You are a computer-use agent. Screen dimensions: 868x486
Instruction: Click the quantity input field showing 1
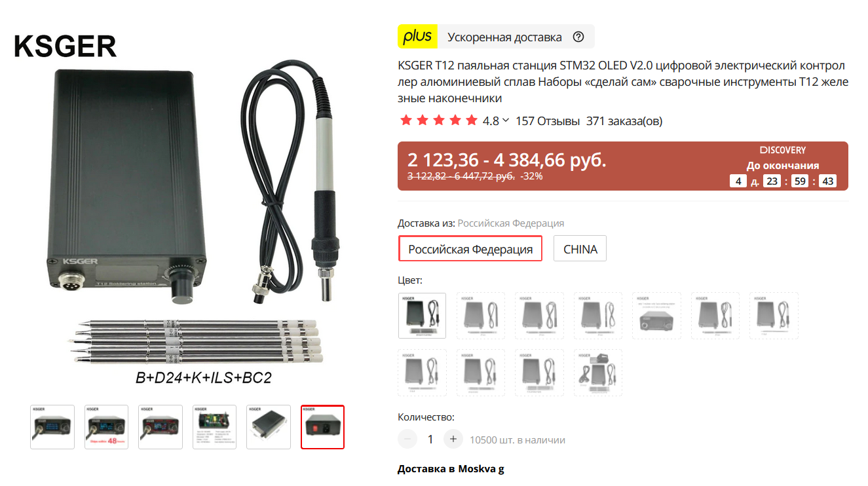pyautogui.click(x=430, y=439)
